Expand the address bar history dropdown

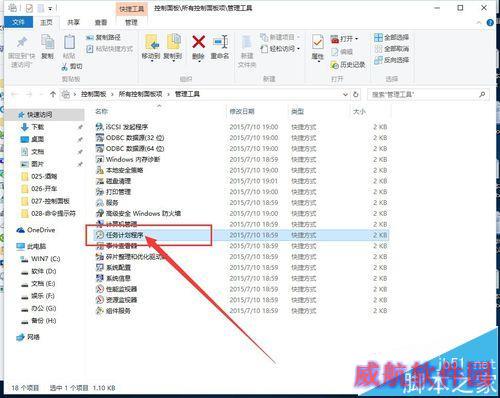[x=345, y=95]
